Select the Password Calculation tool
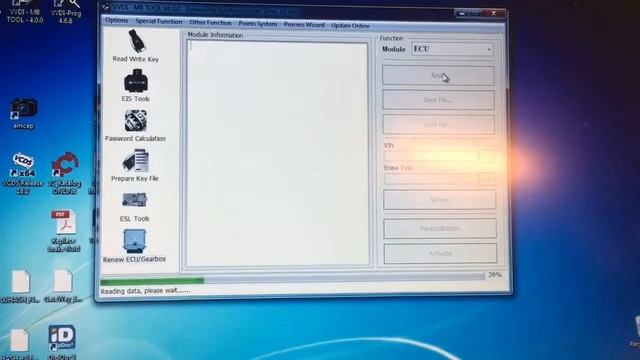 click(x=135, y=126)
